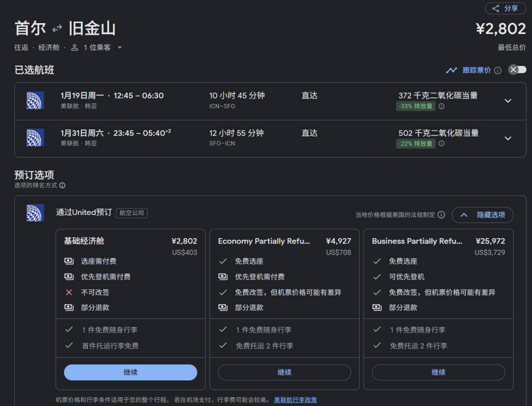Click info icon beside -22% 排放量
Viewport: 532px width, 406px height.
click(x=441, y=144)
